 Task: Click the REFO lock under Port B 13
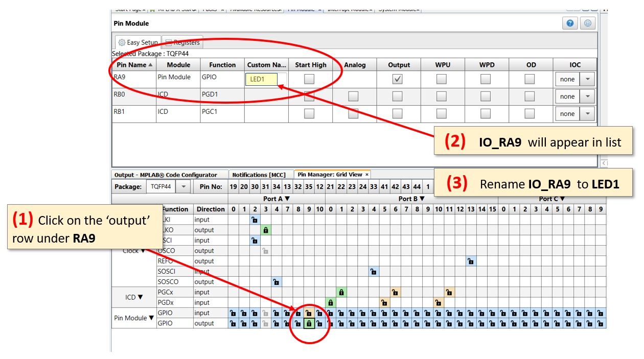[470, 261]
